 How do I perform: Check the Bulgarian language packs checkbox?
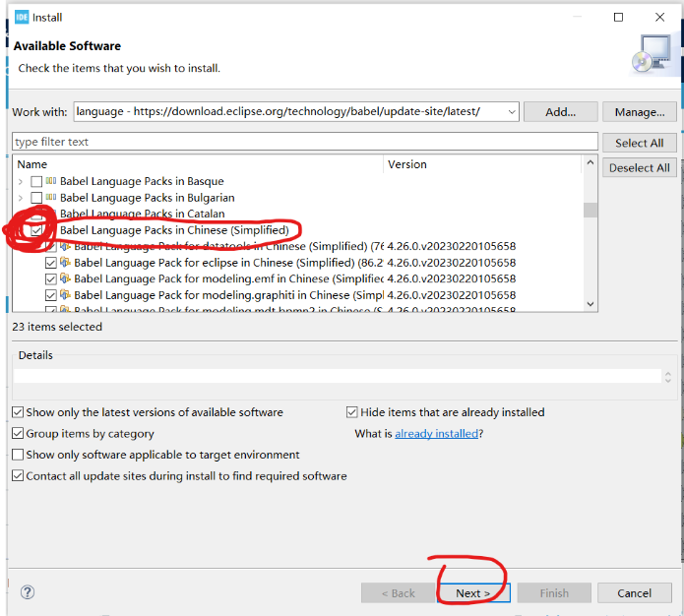36,198
